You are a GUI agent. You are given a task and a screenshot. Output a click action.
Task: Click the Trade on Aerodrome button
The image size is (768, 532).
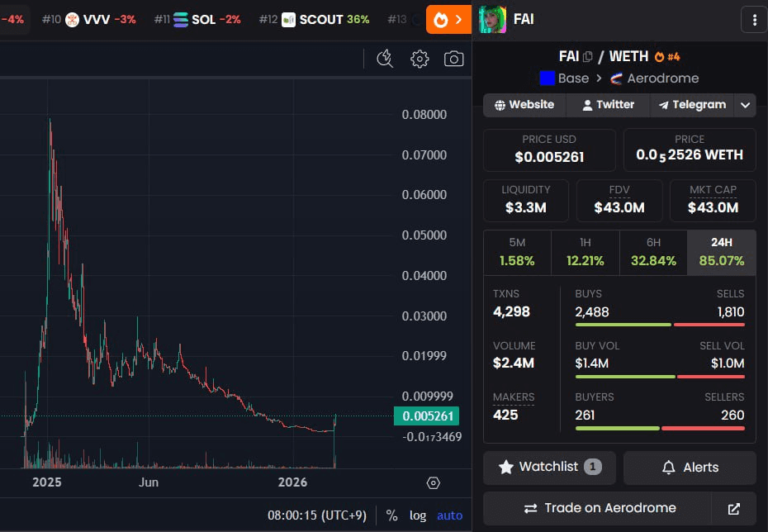599,508
